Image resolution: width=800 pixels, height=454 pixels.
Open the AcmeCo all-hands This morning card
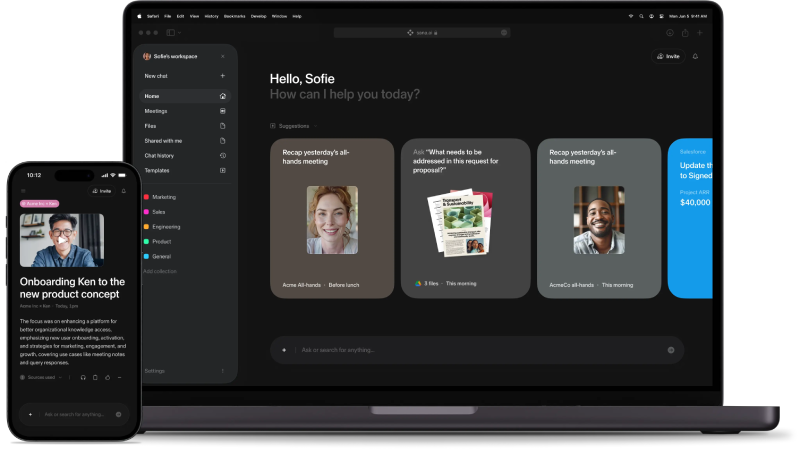(599, 218)
